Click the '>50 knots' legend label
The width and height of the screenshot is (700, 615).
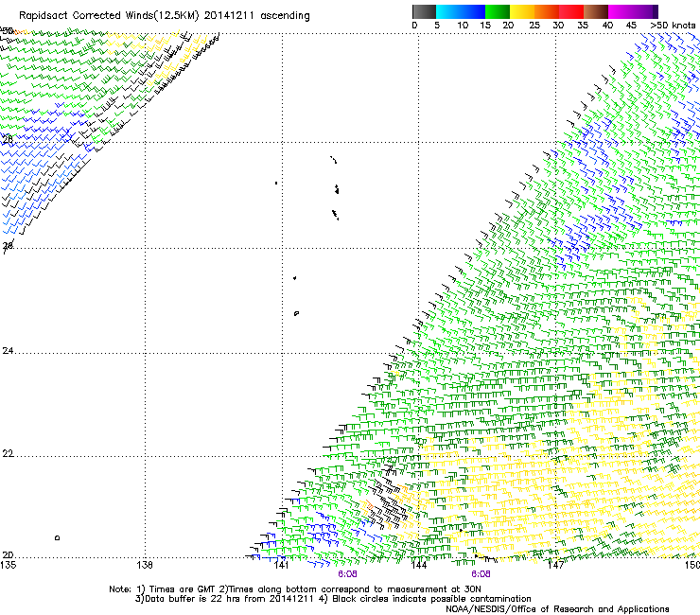pyautogui.click(x=673, y=26)
